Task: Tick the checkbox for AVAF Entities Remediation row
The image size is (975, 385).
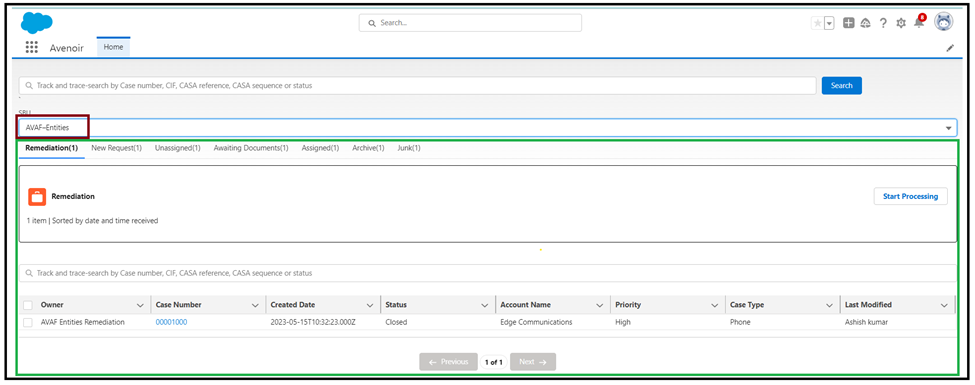Action: point(28,322)
